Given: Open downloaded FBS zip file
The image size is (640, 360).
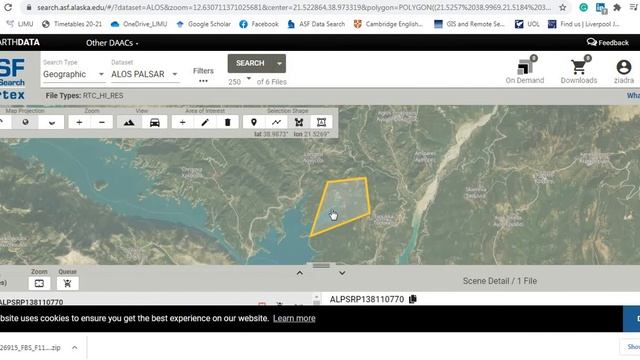Looking at the screenshot, I should (x=30, y=348).
